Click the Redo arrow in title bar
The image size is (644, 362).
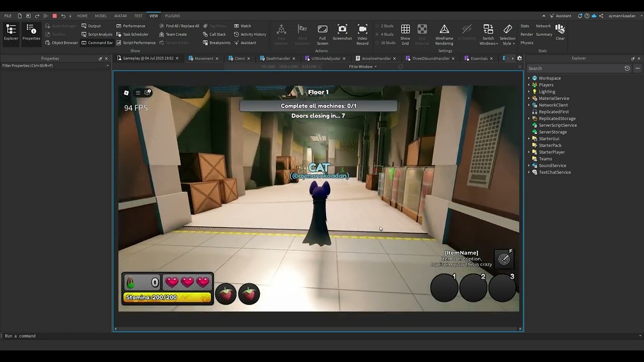[x=37, y=16]
